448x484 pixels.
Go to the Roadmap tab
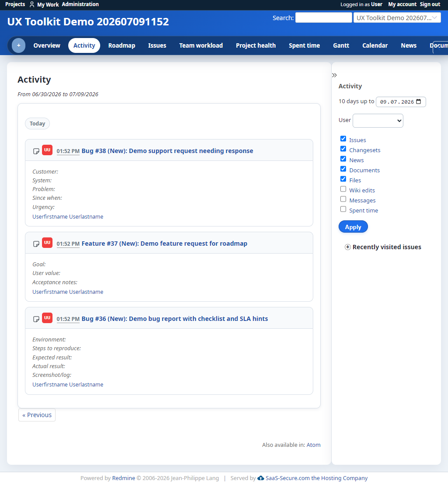pyautogui.click(x=122, y=45)
